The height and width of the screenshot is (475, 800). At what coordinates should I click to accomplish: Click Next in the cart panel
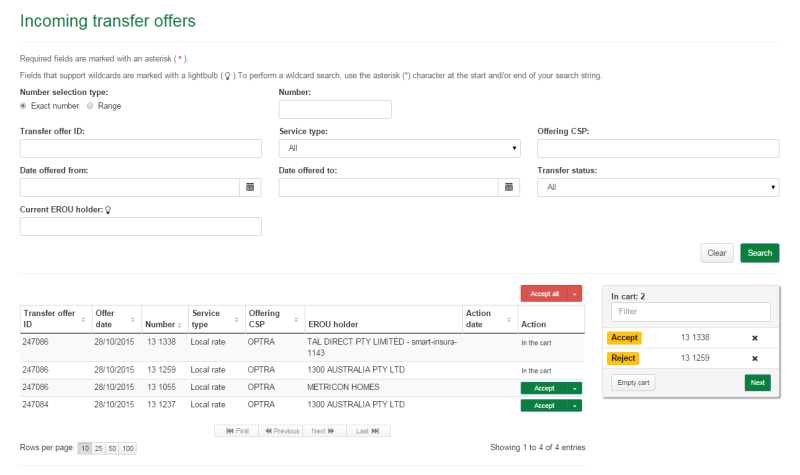[758, 383]
